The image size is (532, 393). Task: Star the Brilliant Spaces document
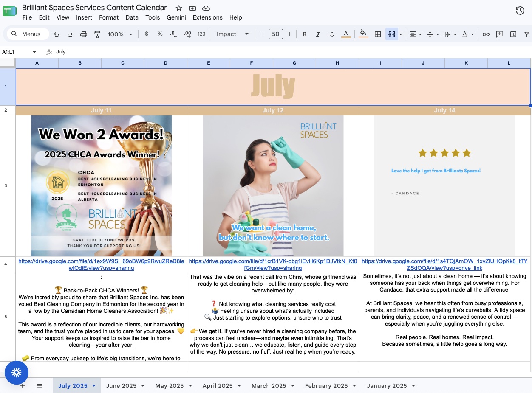tap(179, 8)
